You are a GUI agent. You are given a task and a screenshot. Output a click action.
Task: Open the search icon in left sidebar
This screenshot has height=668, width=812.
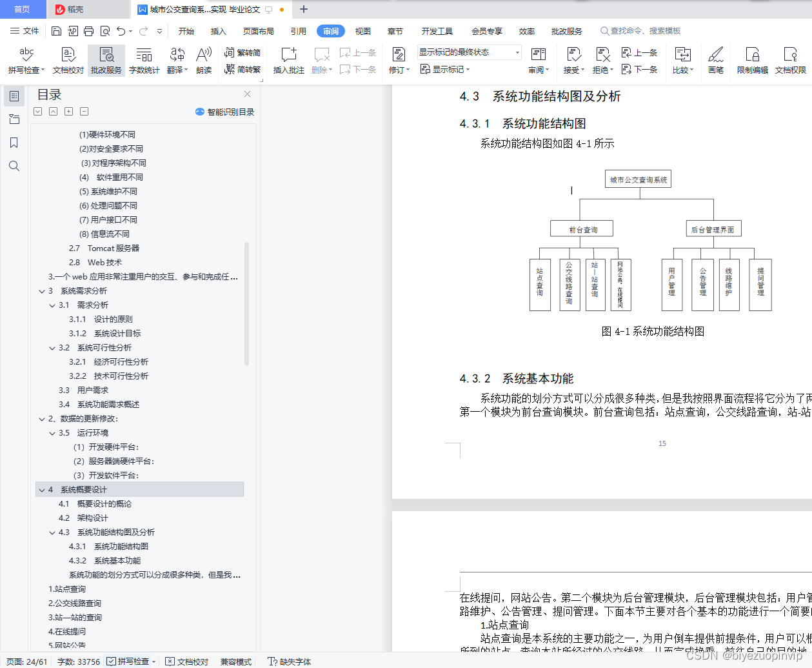click(14, 166)
